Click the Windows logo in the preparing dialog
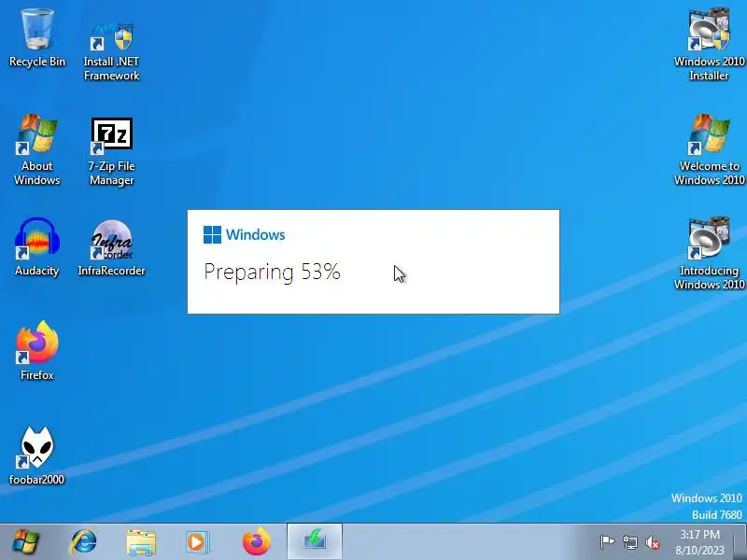747x560 pixels. (212, 234)
